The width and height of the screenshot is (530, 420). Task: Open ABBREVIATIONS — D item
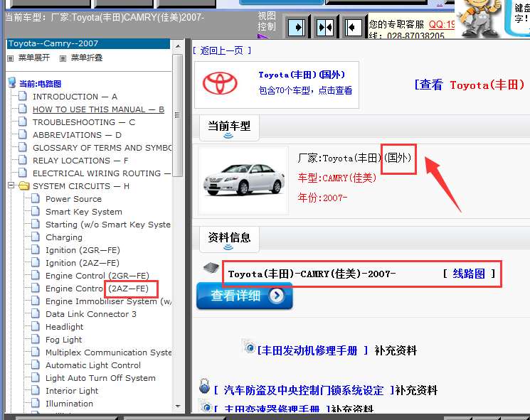click(77, 135)
